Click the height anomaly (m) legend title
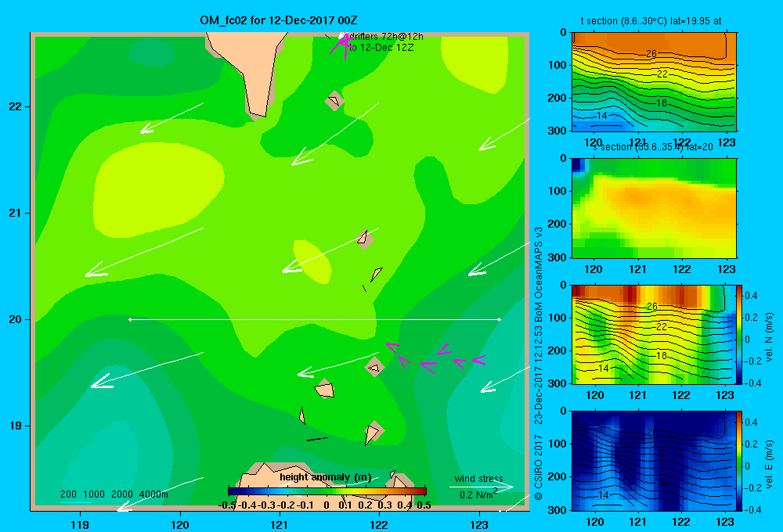The height and width of the screenshot is (532, 783). (326, 477)
